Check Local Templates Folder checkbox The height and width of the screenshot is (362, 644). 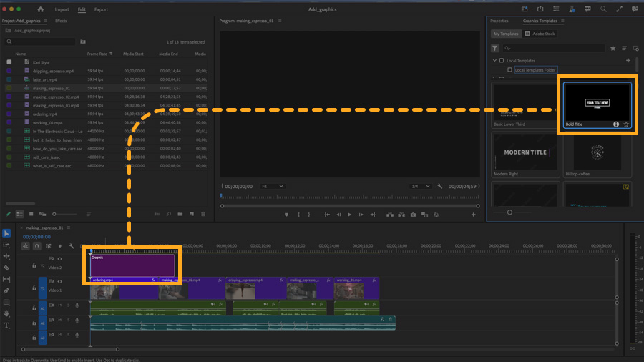pyautogui.click(x=510, y=70)
